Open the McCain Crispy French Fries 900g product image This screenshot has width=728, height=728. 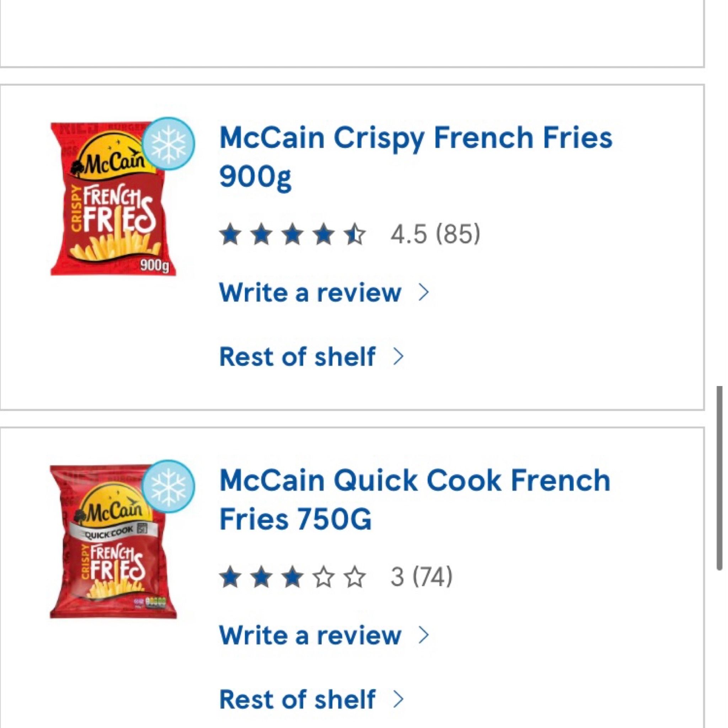coord(113,200)
